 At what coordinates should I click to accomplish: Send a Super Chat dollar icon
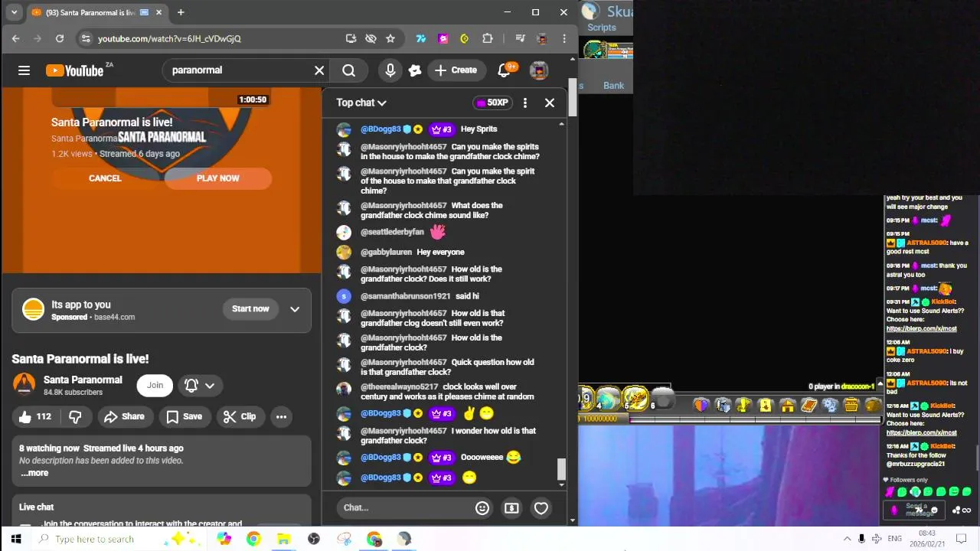(511, 507)
